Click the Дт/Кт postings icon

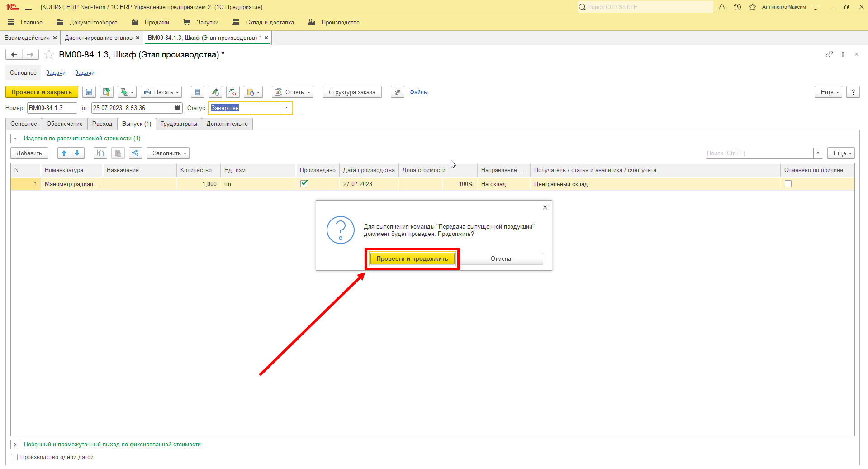(233, 92)
